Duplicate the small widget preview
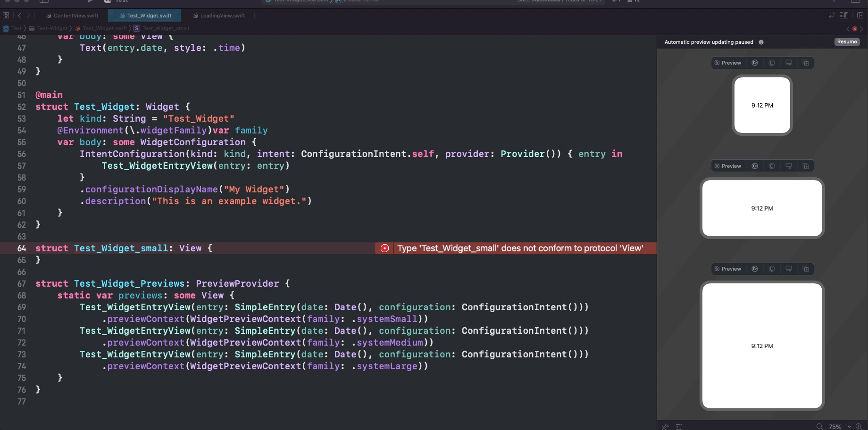Image resolution: width=868 pixels, height=430 pixels. pos(806,63)
